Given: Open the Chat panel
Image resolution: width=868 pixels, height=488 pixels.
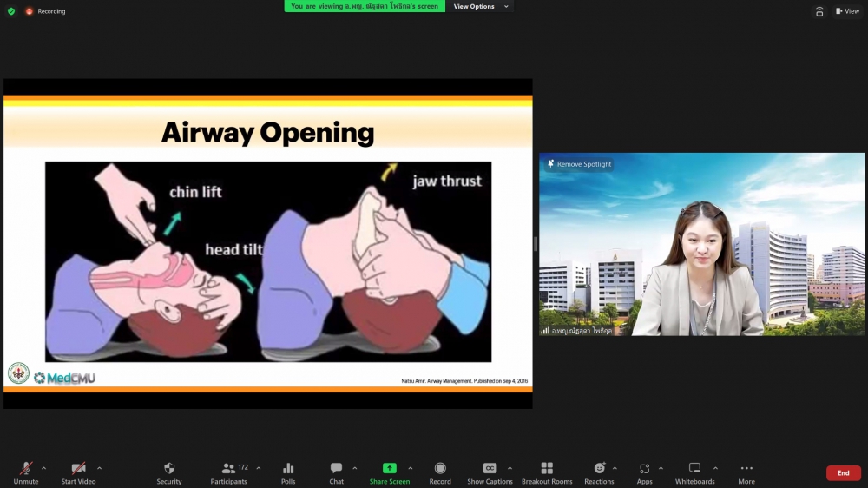Looking at the screenshot, I should (336, 469).
